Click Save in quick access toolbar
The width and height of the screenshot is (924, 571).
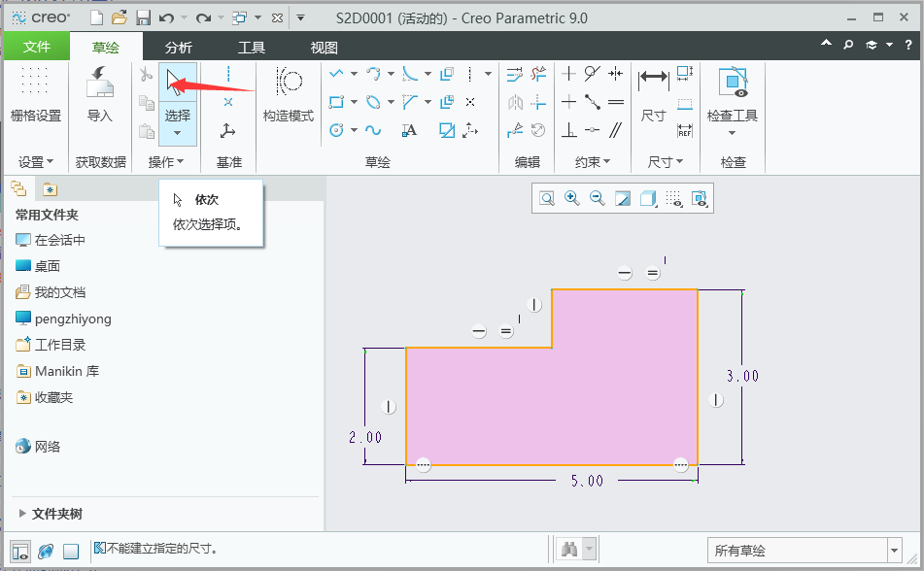click(143, 17)
